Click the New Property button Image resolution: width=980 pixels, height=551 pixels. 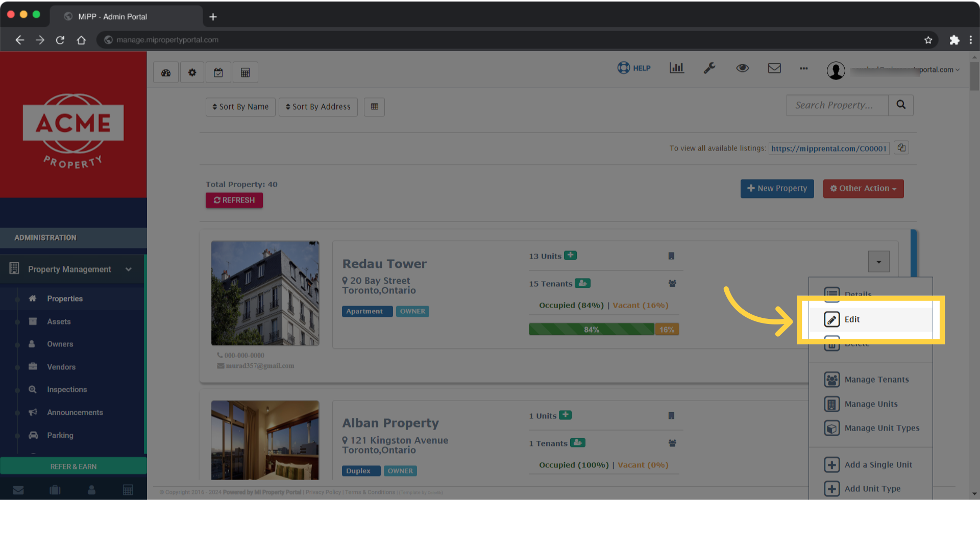pyautogui.click(x=777, y=188)
